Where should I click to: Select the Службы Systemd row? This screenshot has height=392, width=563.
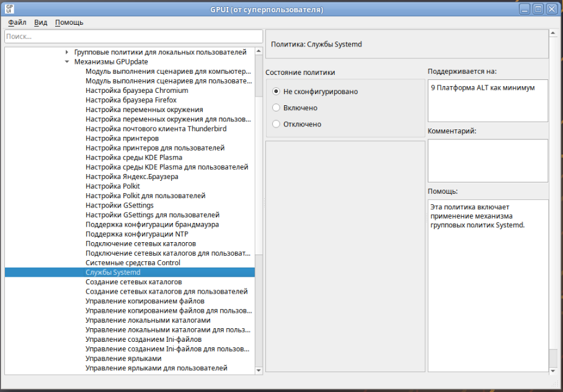click(130, 272)
